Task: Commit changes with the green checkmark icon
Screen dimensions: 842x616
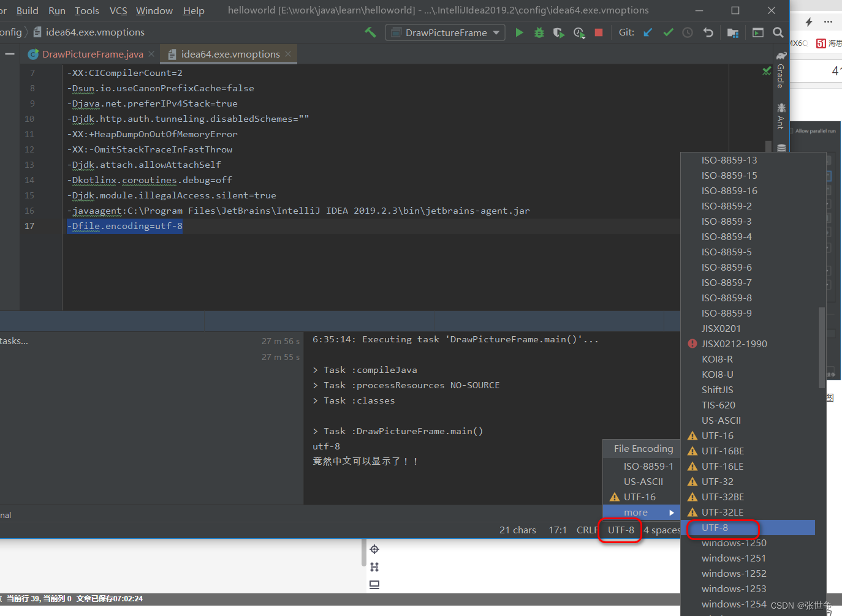Action: [x=668, y=32]
